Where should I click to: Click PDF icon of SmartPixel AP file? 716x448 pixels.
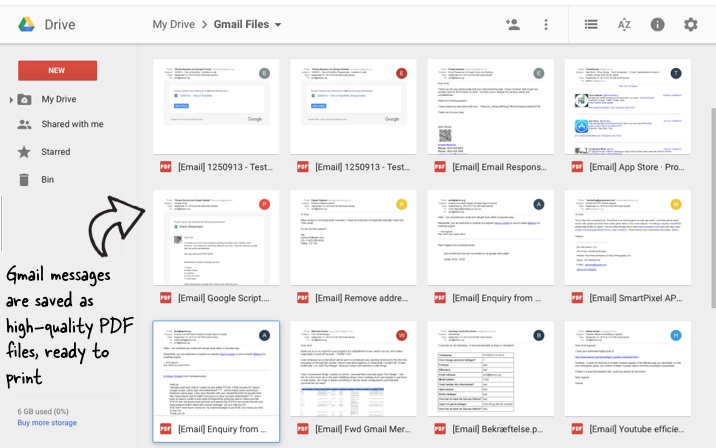577,298
